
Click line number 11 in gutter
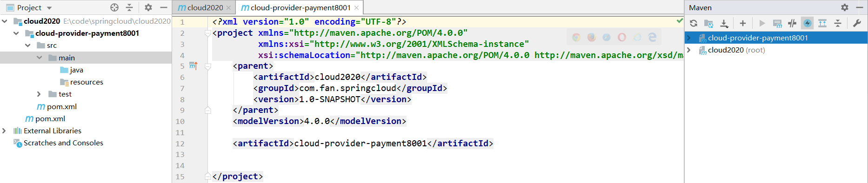[180, 132]
